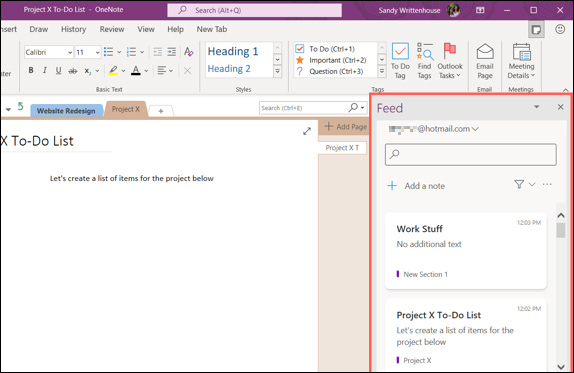Viewport: 574px width, 373px height.
Task: Click the delete X icon in Basic Text
Action: coord(187,70)
